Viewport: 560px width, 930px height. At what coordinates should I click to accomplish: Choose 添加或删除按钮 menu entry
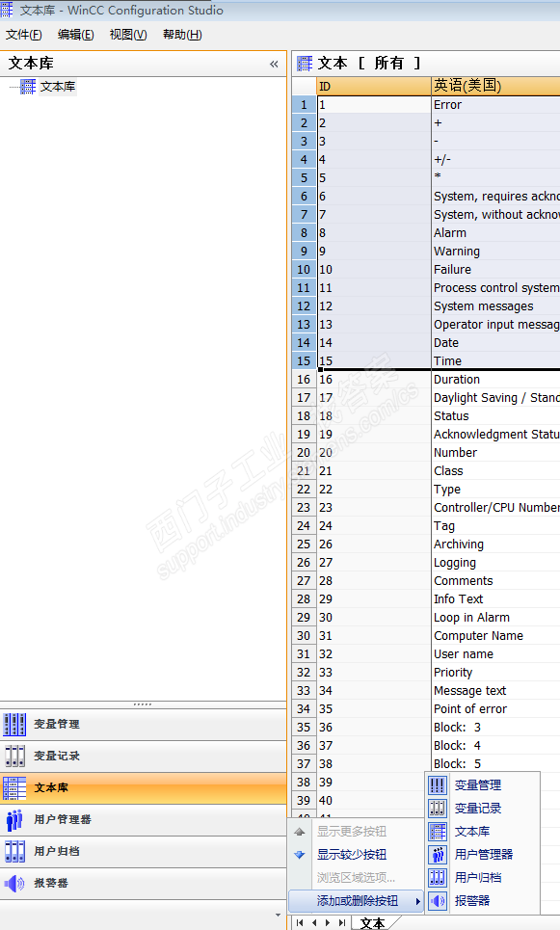click(x=356, y=901)
